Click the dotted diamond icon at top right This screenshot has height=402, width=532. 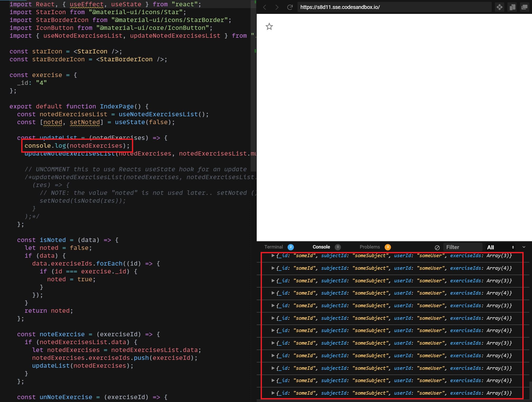(x=499, y=7)
